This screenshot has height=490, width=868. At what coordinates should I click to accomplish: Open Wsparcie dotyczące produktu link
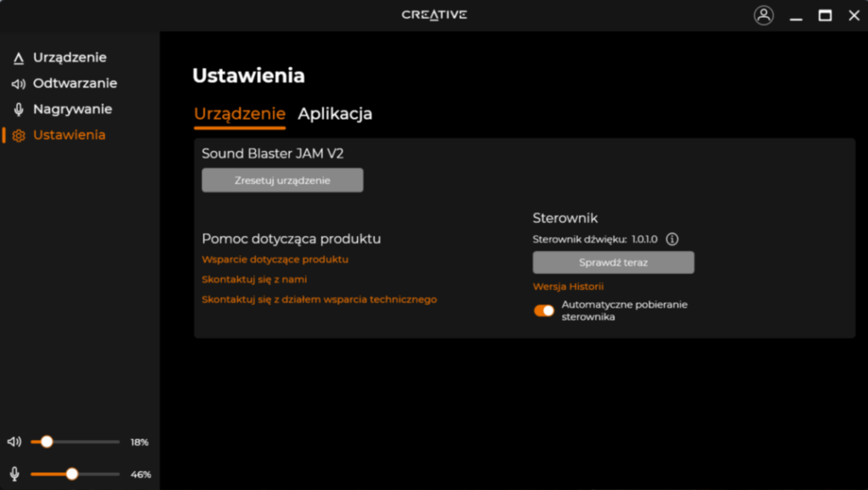point(274,259)
